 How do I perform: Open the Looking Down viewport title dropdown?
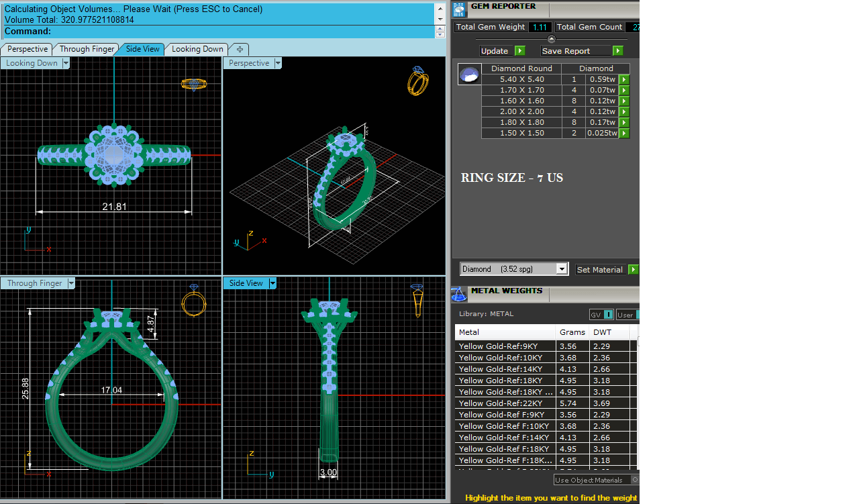coord(66,63)
